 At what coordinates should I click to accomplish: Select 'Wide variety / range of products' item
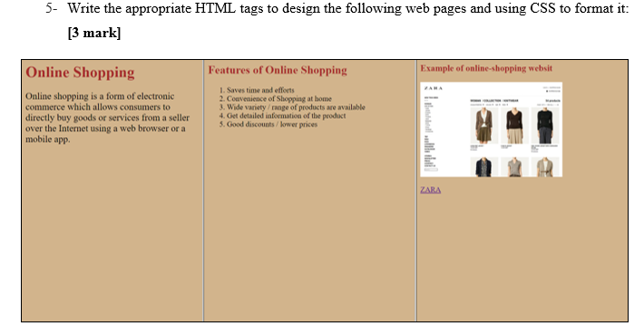(296, 107)
